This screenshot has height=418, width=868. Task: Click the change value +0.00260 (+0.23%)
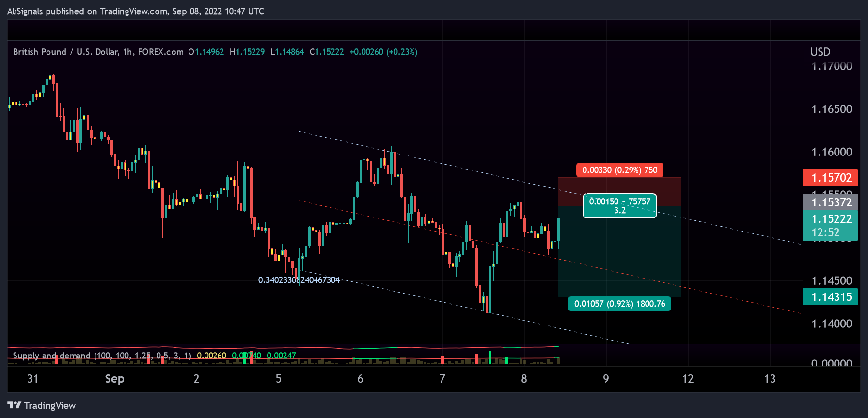[383, 52]
